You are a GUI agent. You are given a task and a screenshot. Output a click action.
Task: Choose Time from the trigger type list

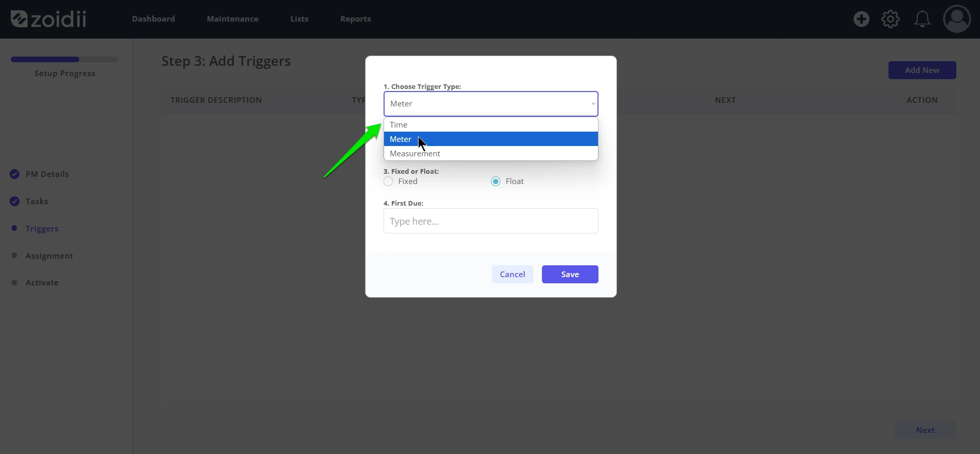(x=491, y=125)
